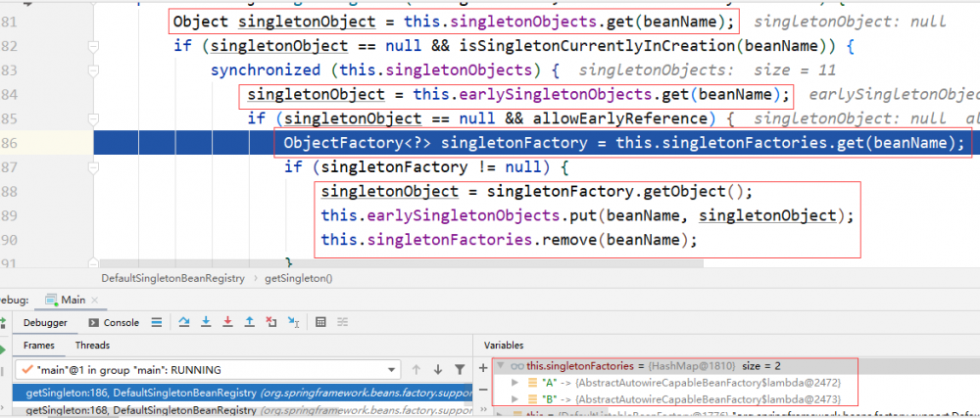Click line number 88 in gutter
Screen dimensions: 980x418
10,192
